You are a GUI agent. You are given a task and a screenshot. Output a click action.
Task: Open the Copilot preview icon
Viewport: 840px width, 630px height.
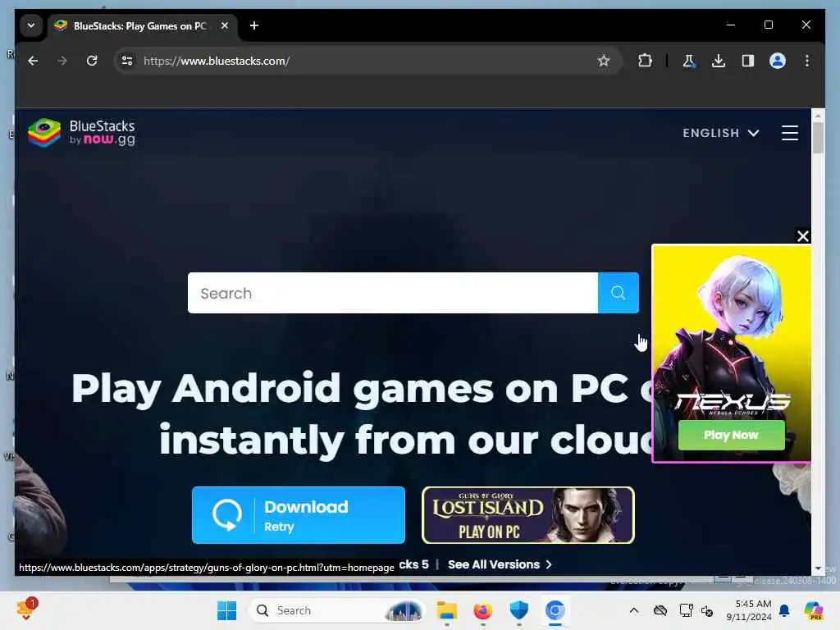coord(814,610)
